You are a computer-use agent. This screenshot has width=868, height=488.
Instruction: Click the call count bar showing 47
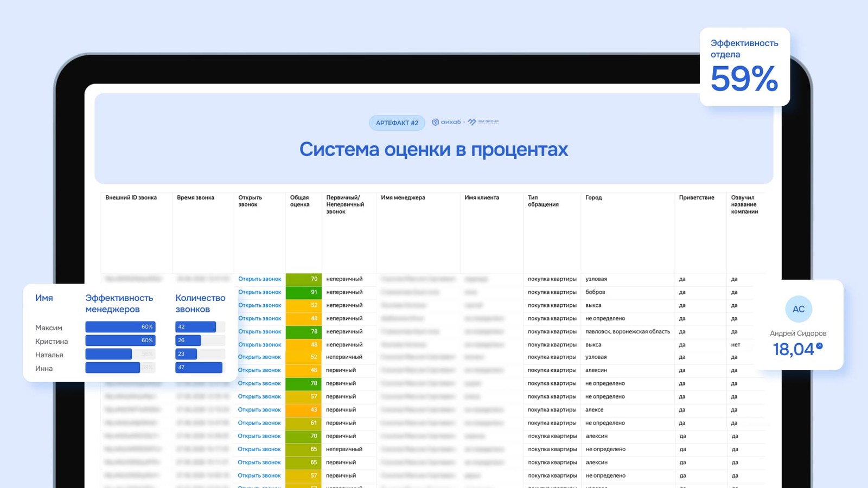point(199,368)
